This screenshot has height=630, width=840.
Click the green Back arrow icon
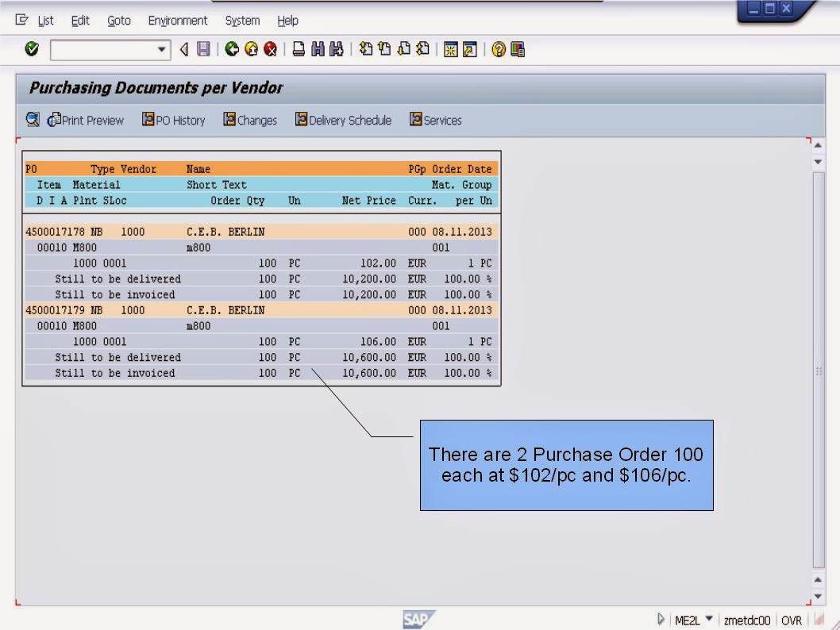click(232, 49)
